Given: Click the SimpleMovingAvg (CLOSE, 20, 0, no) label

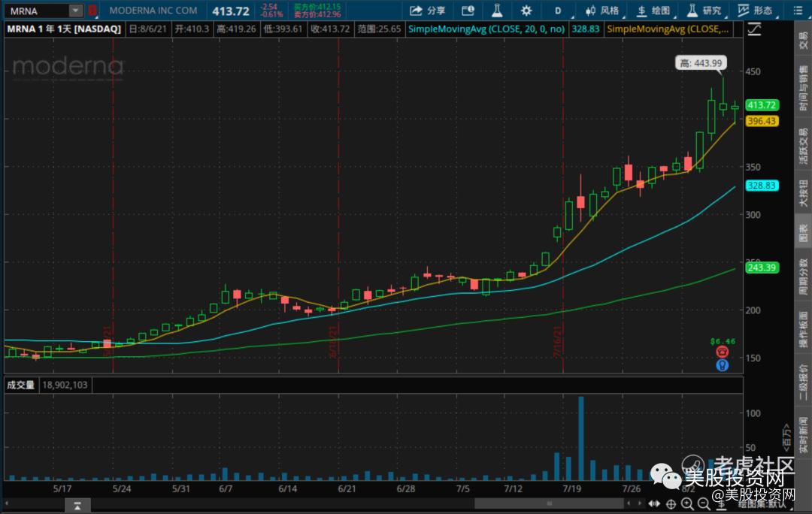Looking at the screenshot, I should coord(486,29).
